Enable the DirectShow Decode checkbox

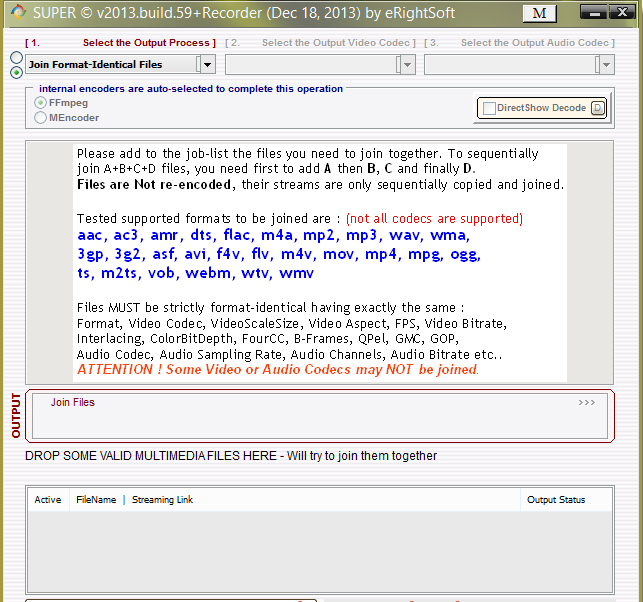click(489, 108)
